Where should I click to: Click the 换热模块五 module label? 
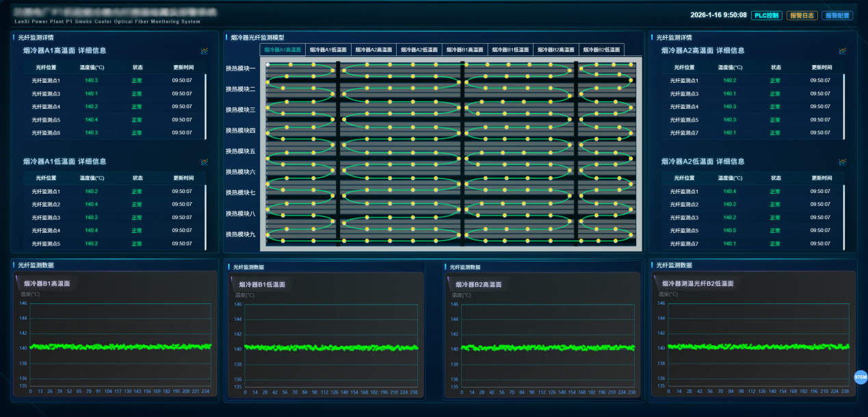click(x=240, y=151)
